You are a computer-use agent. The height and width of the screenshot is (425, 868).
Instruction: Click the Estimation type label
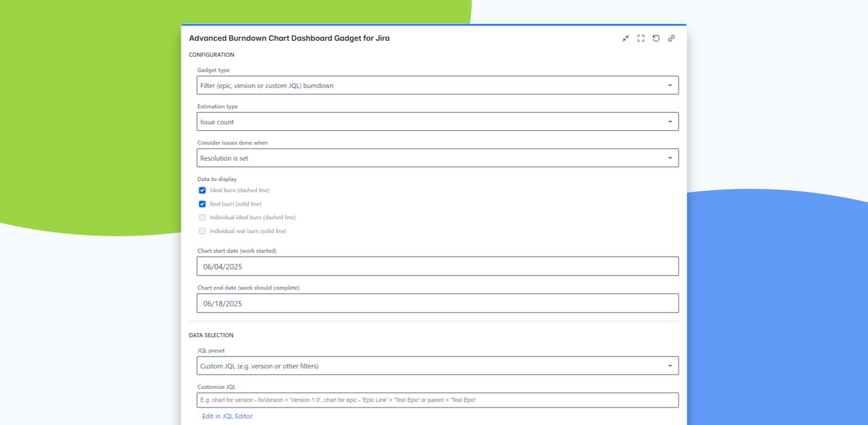click(217, 106)
